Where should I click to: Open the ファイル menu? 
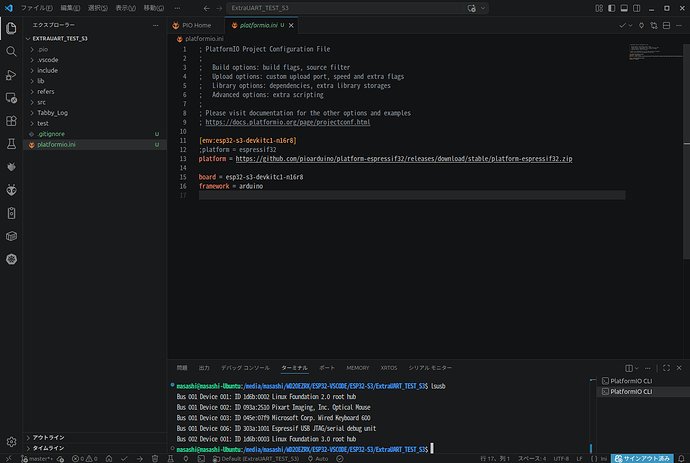point(37,8)
